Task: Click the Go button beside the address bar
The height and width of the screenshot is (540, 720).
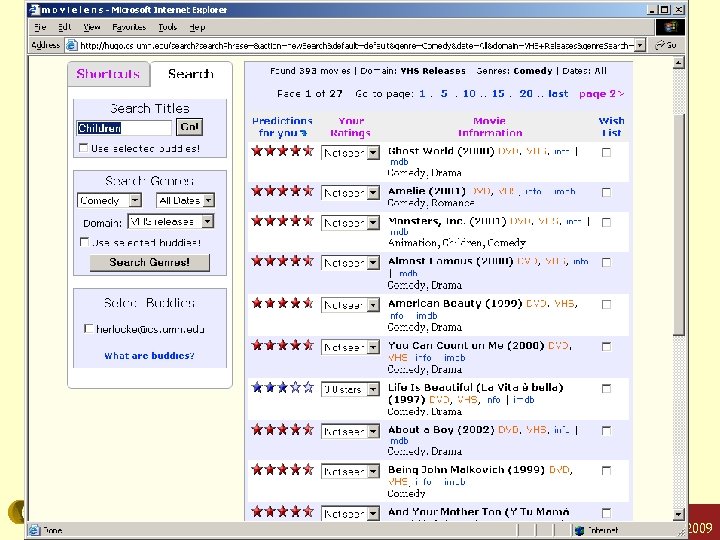Action: 666,45
